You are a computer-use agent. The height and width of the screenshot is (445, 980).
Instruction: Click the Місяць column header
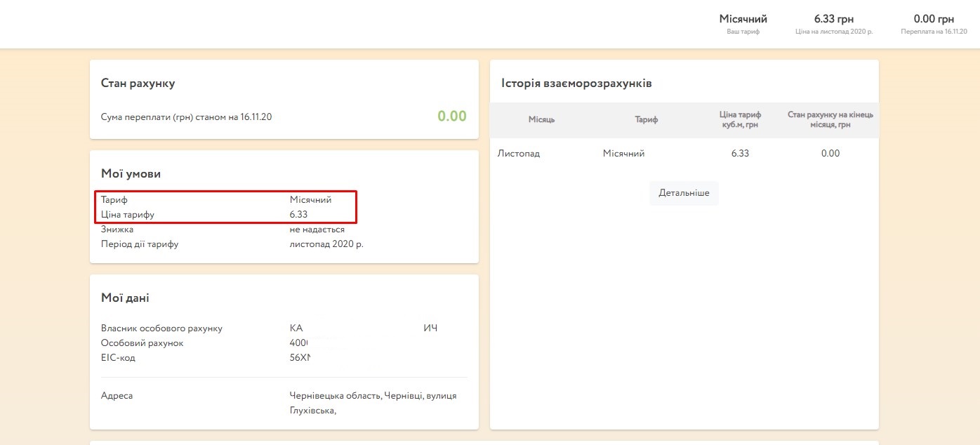[x=541, y=120]
